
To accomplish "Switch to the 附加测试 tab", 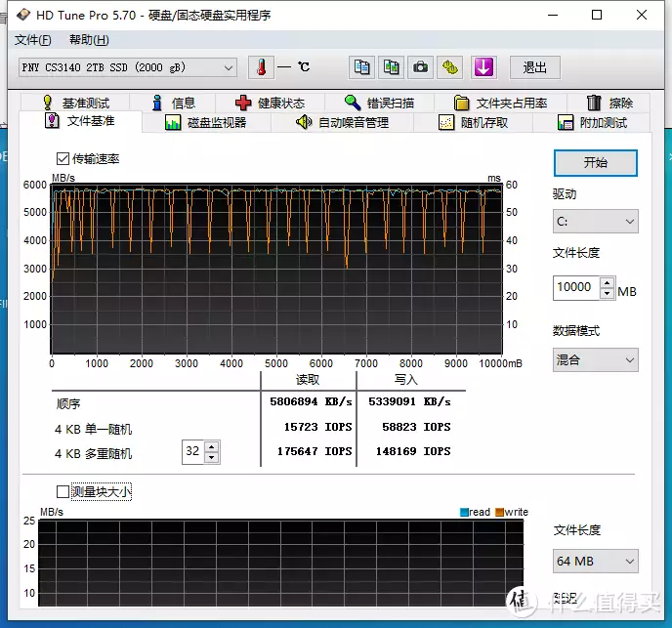I will click(x=592, y=123).
